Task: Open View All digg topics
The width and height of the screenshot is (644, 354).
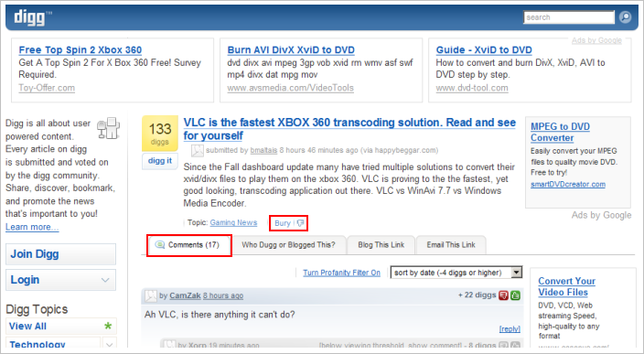Action: coord(28,326)
